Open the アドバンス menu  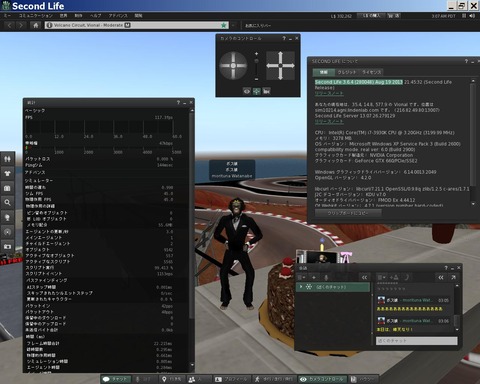pos(118,16)
